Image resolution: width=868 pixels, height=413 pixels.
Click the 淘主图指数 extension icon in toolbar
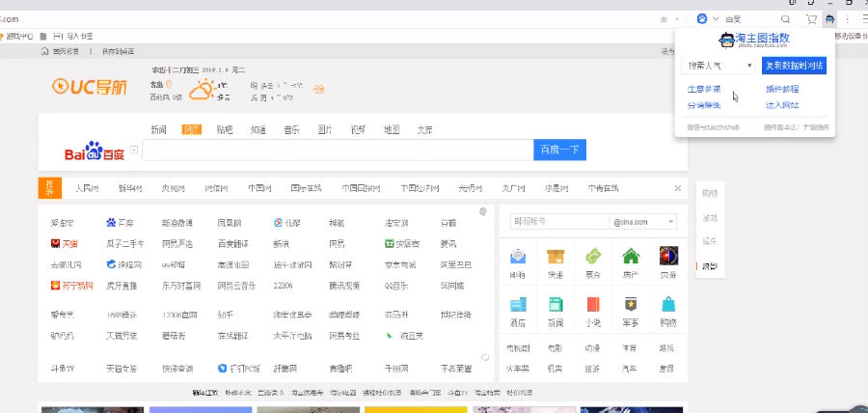[829, 19]
